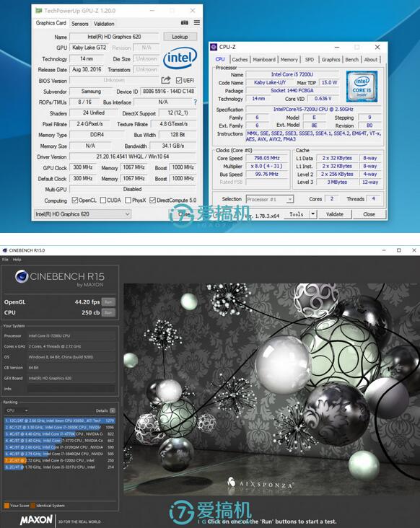Select ranking row Core i7-4770K
The image size is (420, 528).
60,434
